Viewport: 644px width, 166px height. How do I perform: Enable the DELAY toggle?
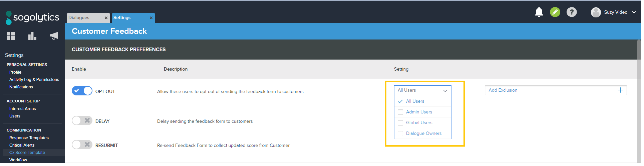(x=82, y=121)
